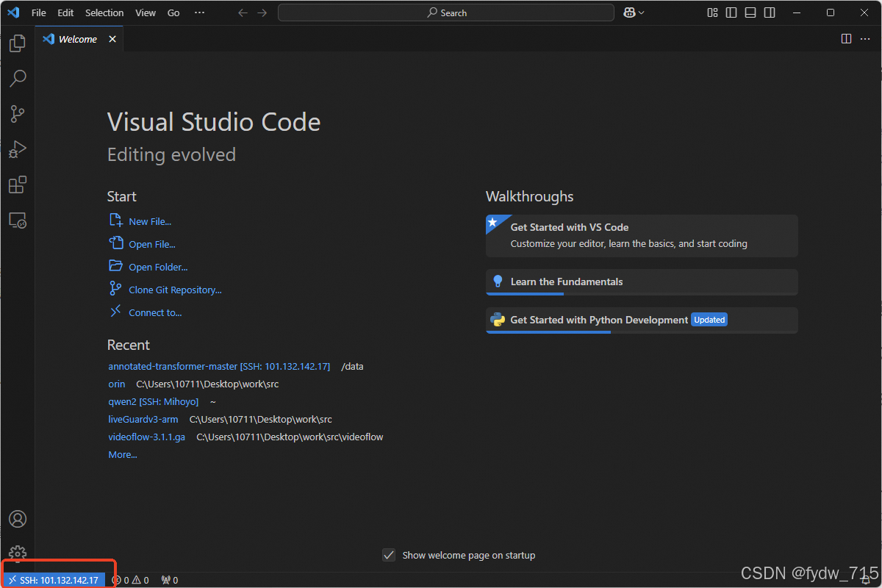Open the Selection menu

coord(104,12)
